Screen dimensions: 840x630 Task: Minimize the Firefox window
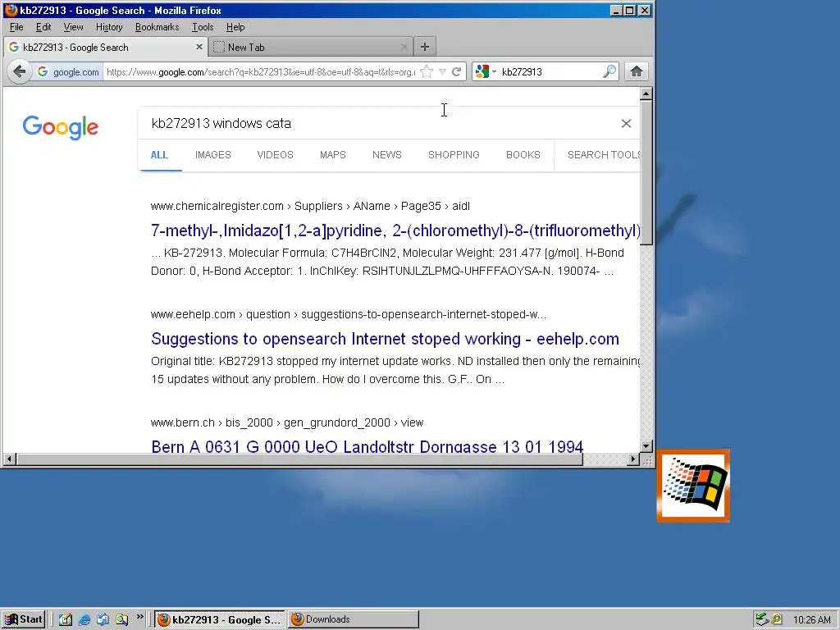coord(616,10)
